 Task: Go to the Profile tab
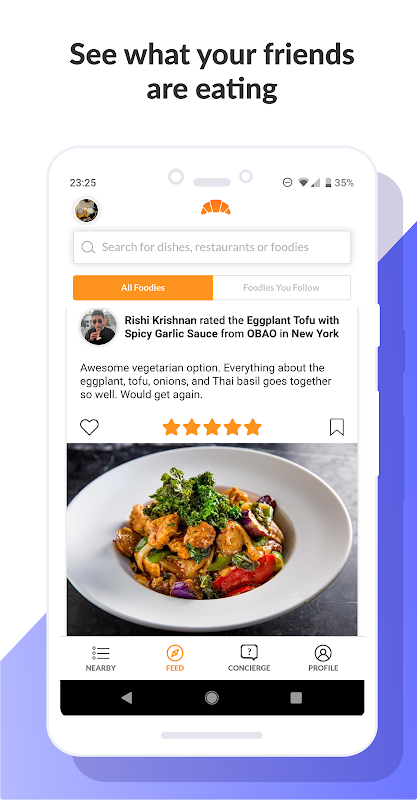coord(323,659)
